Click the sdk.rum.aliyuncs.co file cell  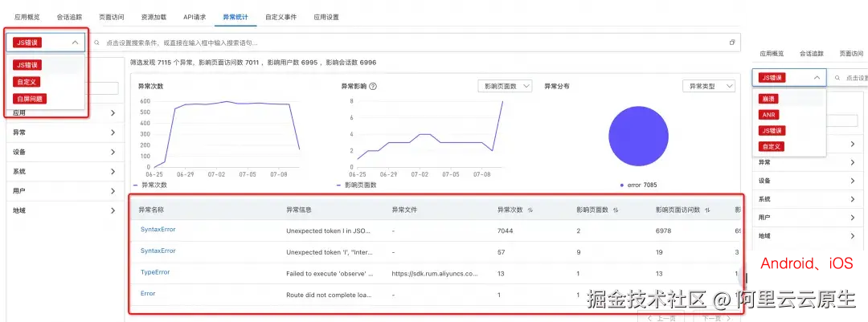[435, 273]
